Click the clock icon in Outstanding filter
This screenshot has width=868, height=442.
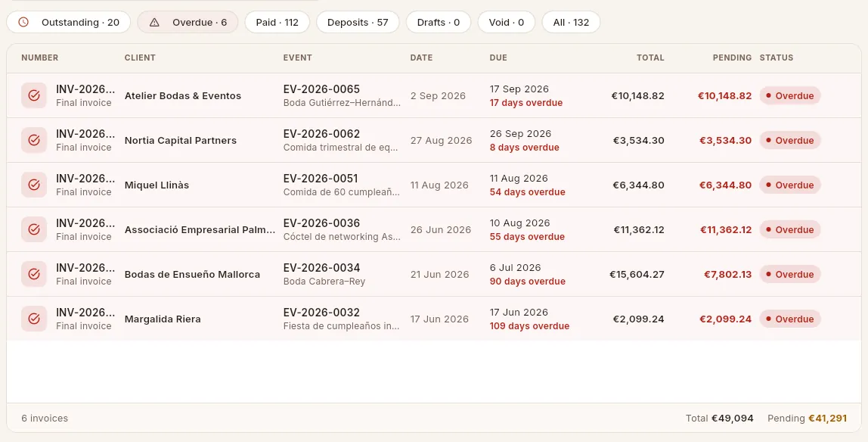(x=23, y=22)
